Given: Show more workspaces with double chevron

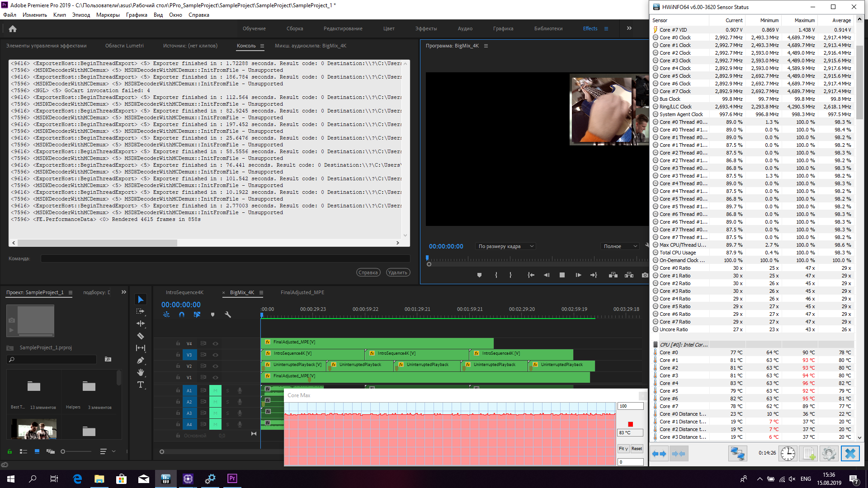Looking at the screenshot, I should coord(629,28).
